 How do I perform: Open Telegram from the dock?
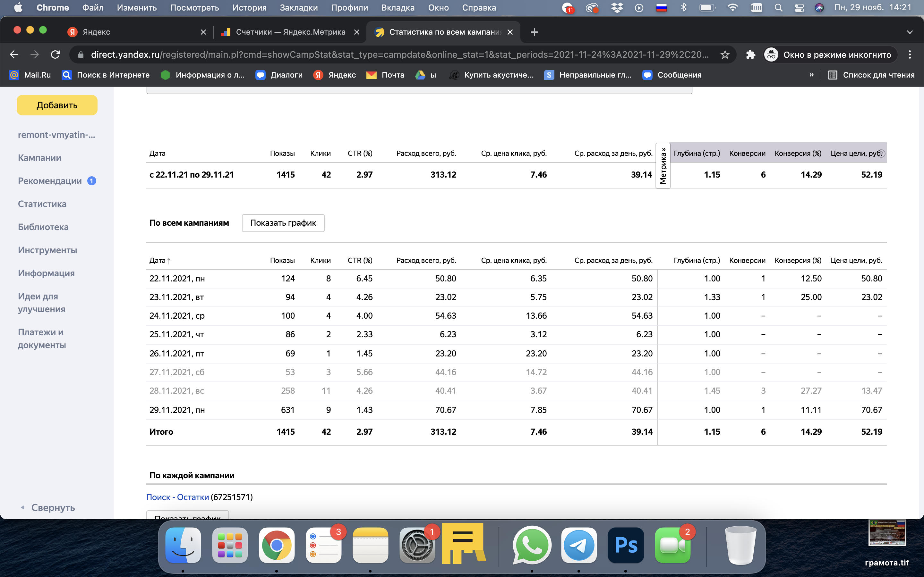click(x=578, y=545)
